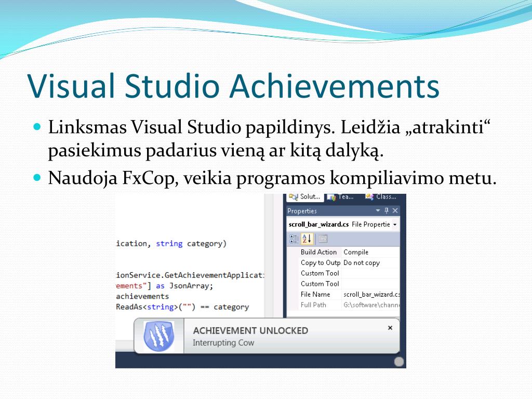Switch to the Solut... tab

pyautogui.click(x=305, y=197)
